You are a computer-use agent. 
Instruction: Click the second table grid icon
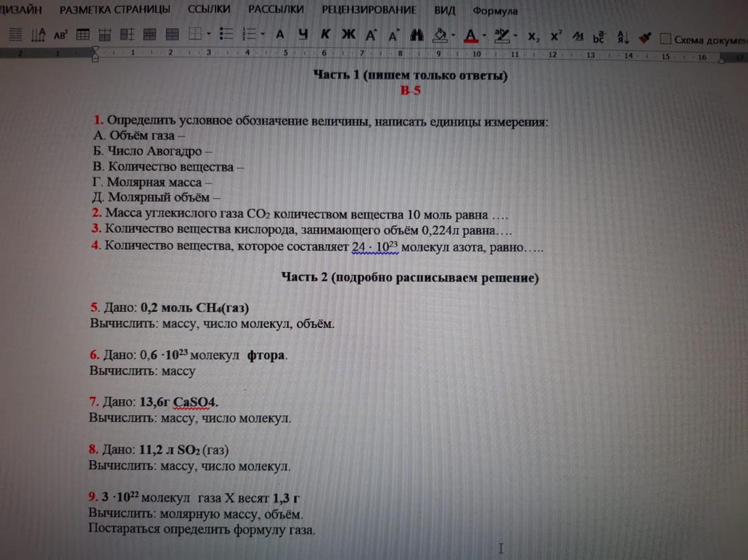click(x=105, y=35)
